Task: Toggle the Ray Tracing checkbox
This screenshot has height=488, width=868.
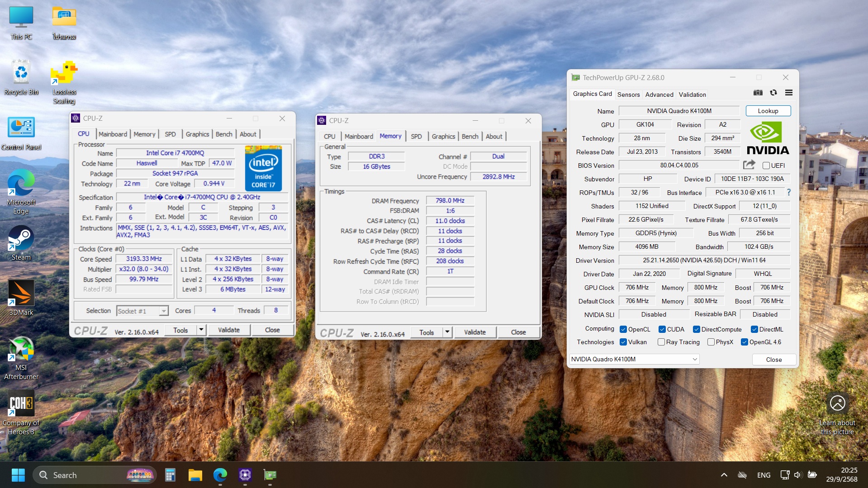Action: 661,342
